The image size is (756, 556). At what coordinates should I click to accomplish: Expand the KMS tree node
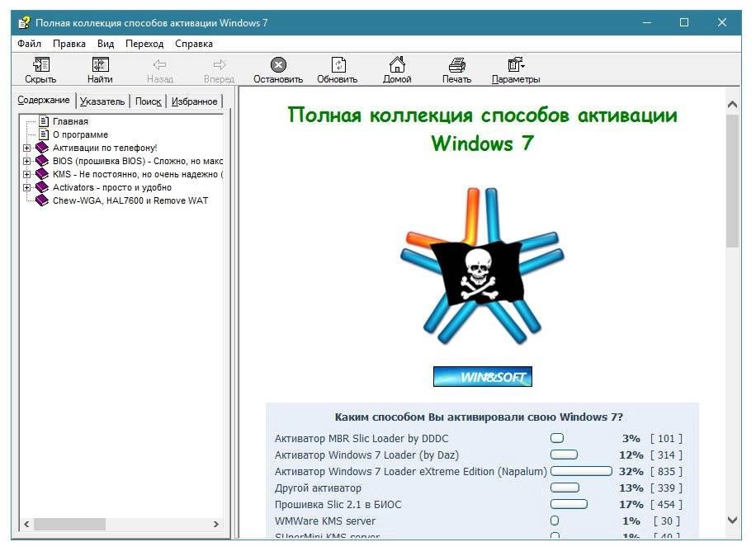[x=27, y=174]
